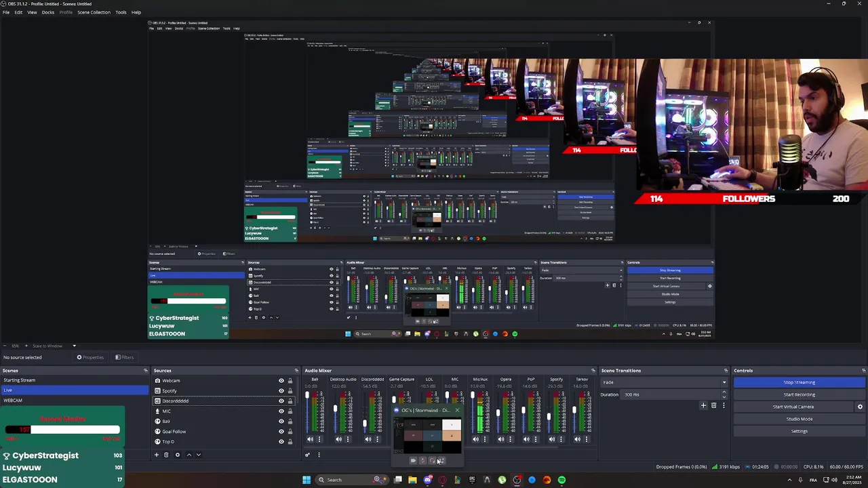Viewport: 868px width, 488px height.
Task: Open source properties gear in Sources toolbar
Action: pos(178,455)
